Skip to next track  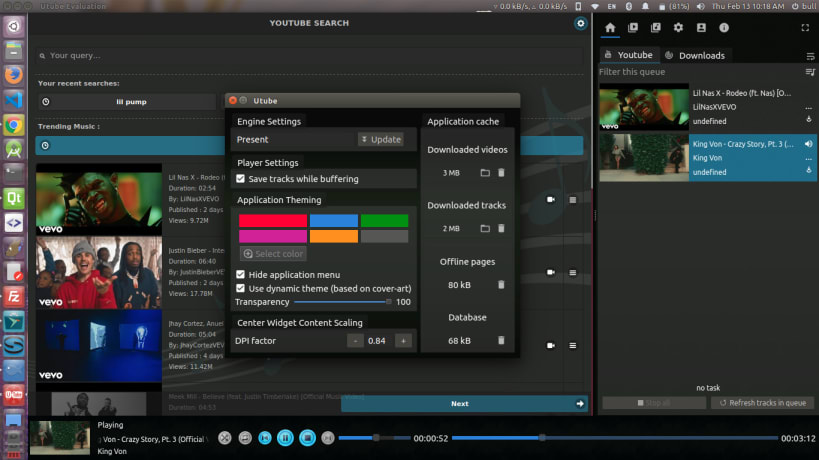click(x=327, y=438)
